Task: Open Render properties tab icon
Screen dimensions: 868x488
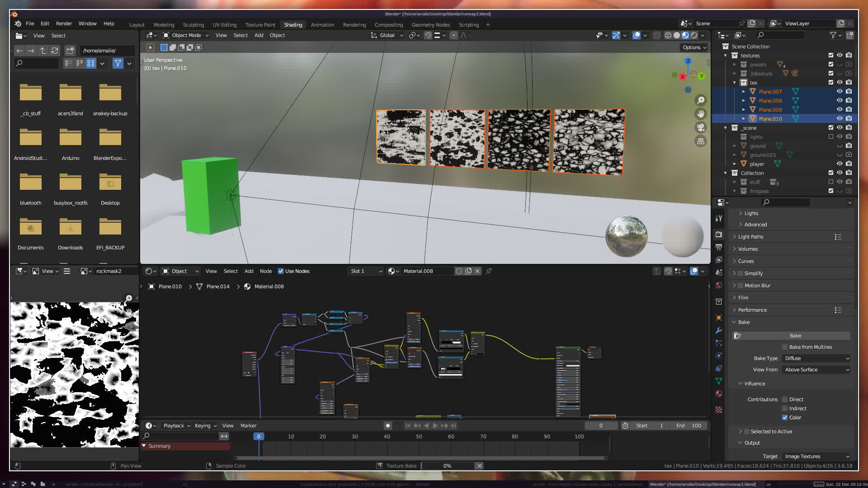Action: point(719,235)
